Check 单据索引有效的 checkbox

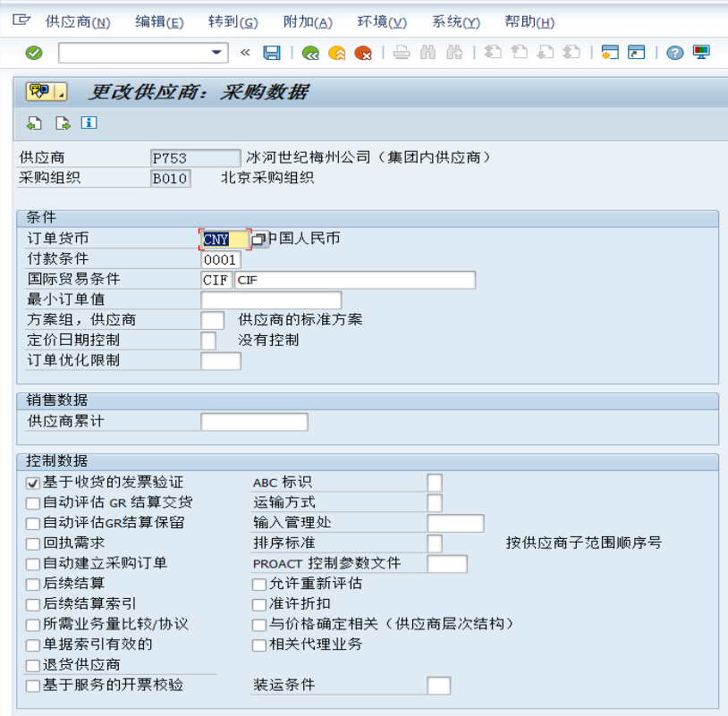pos(32,645)
